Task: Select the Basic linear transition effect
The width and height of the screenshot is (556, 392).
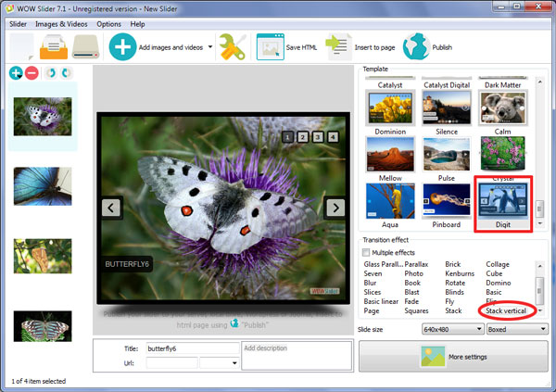Action: coord(381,301)
